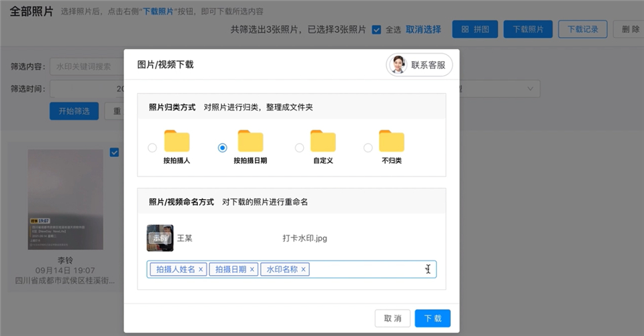This screenshot has height=336, width=644.
Task: Select the 自定义 radio button
Action: [x=299, y=148]
